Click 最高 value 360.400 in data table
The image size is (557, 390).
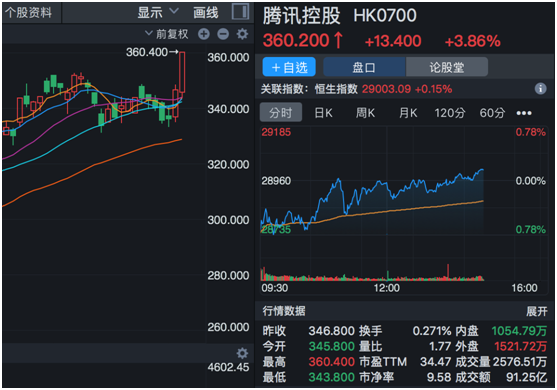(331, 362)
